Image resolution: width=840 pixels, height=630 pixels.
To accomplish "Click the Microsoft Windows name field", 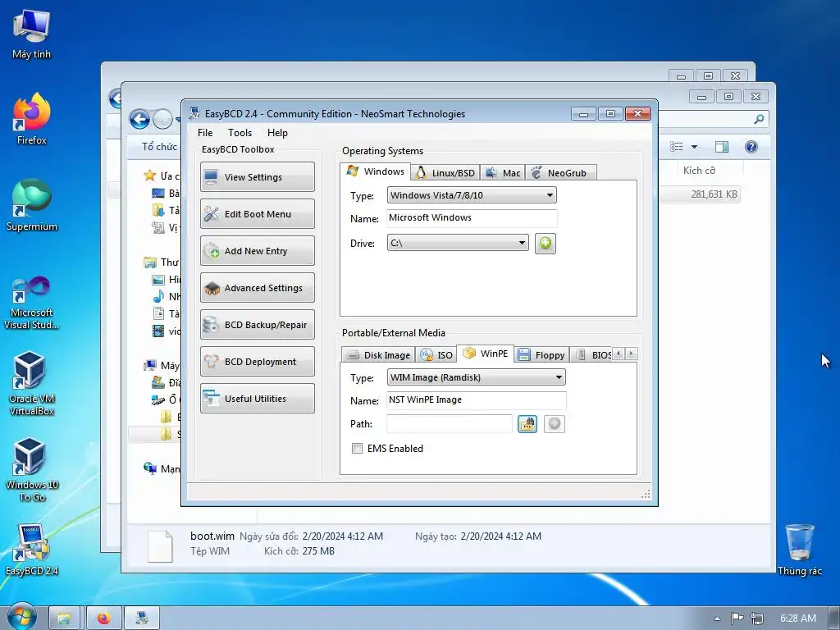I will point(472,218).
